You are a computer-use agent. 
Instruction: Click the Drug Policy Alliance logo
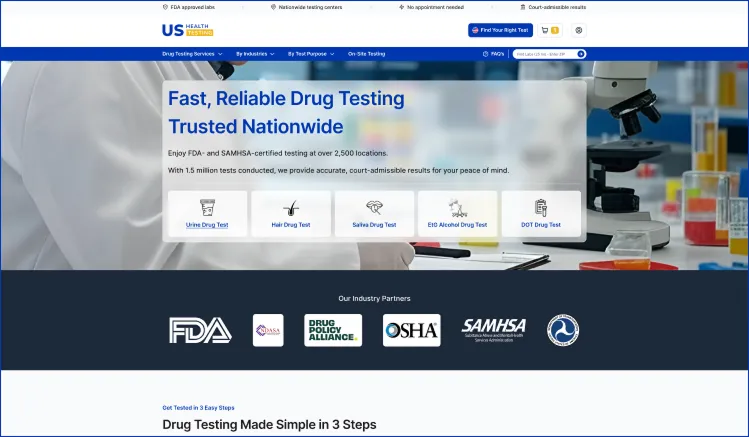pos(333,330)
